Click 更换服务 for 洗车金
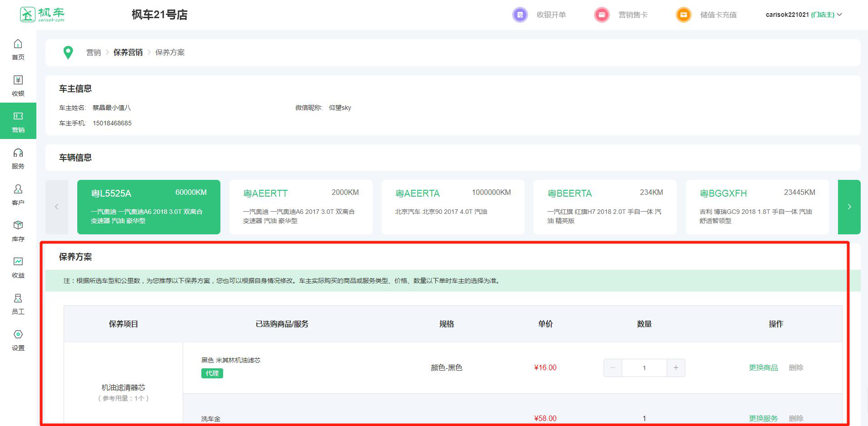 763,418
